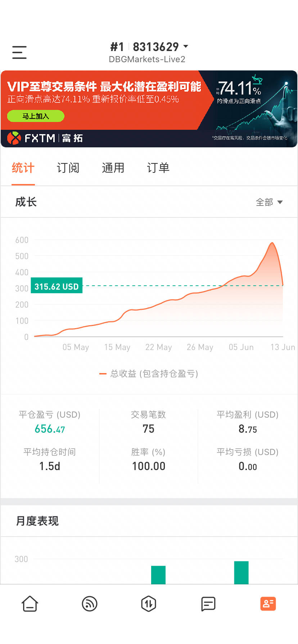Tap the DBGMarkets-Live2 server label
The width and height of the screenshot is (298, 644).
tap(147, 59)
